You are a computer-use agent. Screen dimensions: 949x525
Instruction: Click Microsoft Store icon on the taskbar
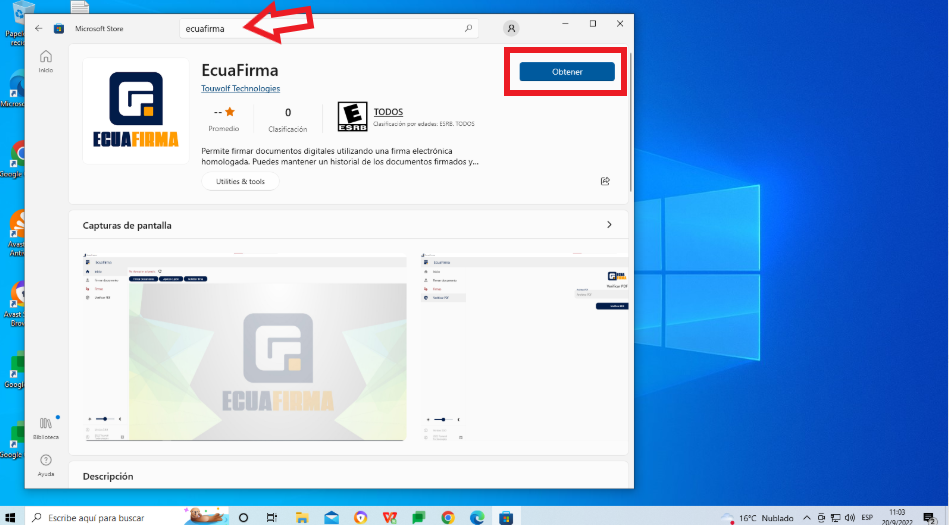506,517
